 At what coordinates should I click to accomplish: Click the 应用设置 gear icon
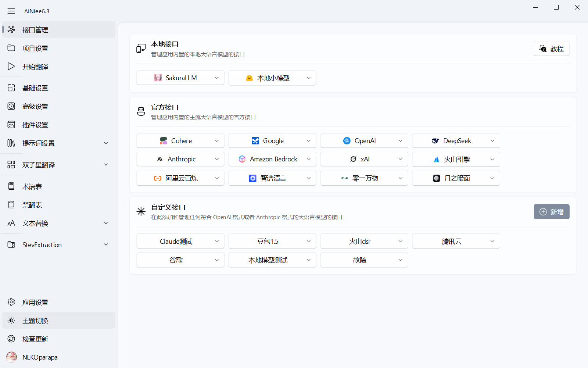[x=11, y=302]
